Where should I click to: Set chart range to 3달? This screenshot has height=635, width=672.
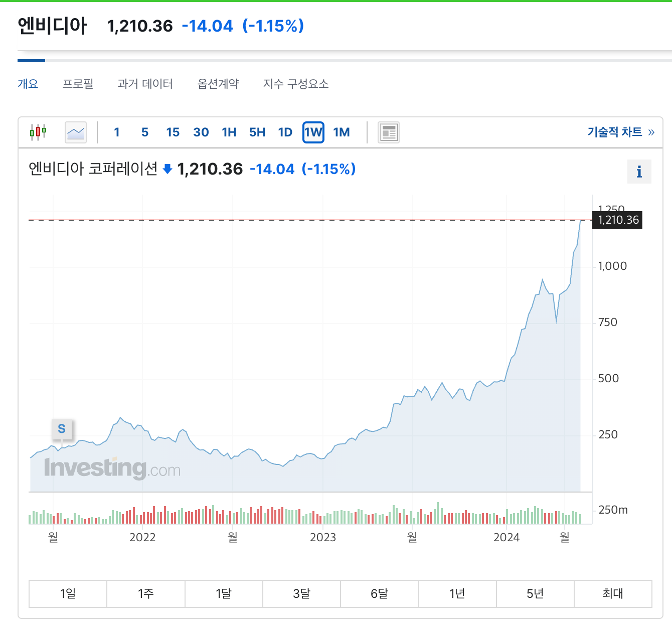coord(302,594)
